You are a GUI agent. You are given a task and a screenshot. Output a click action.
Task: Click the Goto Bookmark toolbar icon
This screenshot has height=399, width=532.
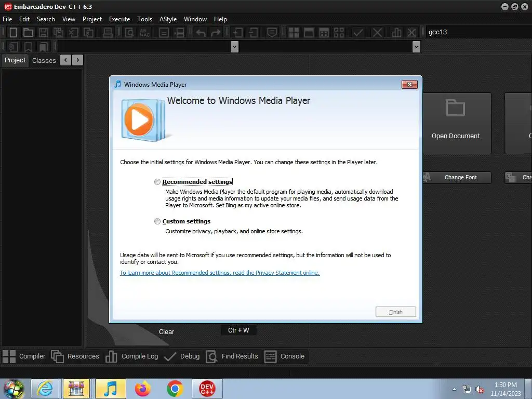pos(43,46)
